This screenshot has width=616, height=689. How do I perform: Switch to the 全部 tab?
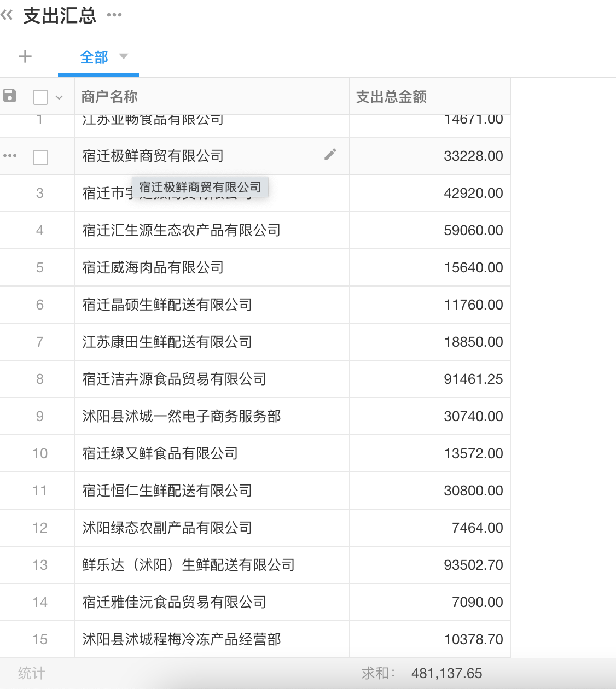point(94,56)
